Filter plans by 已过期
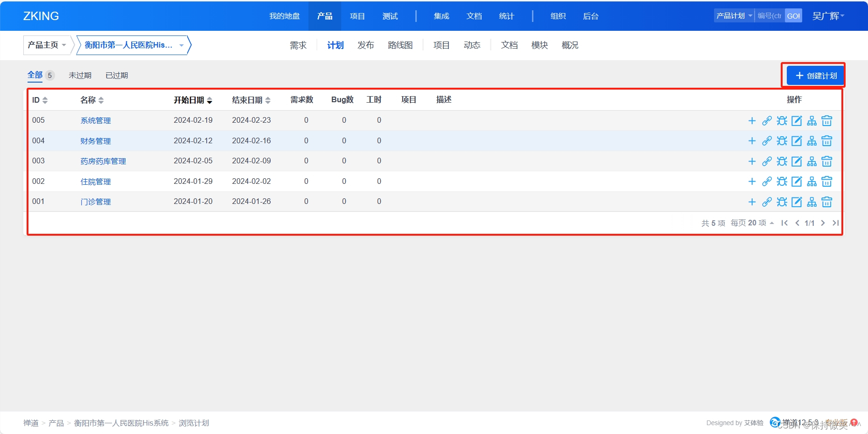The width and height of the screenshot is (868, 434). click(x=117, y=76)
